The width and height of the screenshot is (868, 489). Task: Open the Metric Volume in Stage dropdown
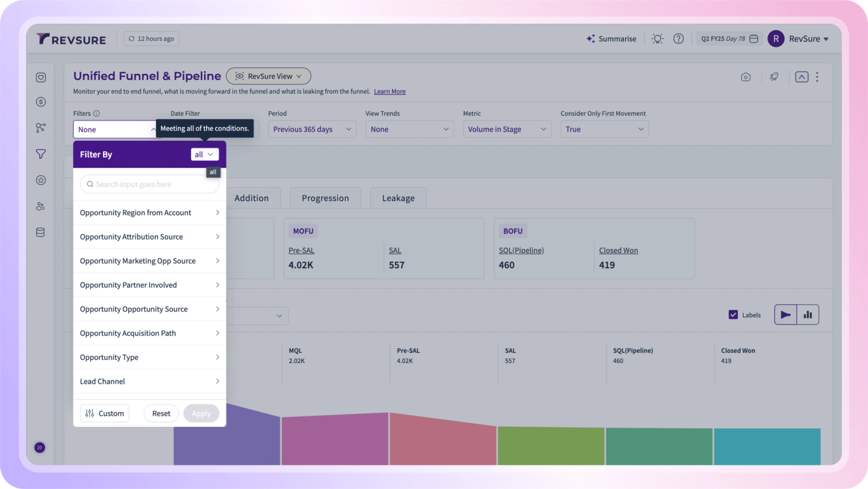(x=507, y=129)
